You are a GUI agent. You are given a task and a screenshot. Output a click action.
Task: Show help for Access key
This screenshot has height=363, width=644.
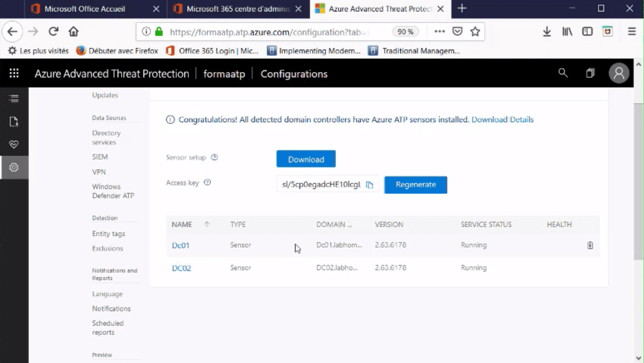coord(207,182)
